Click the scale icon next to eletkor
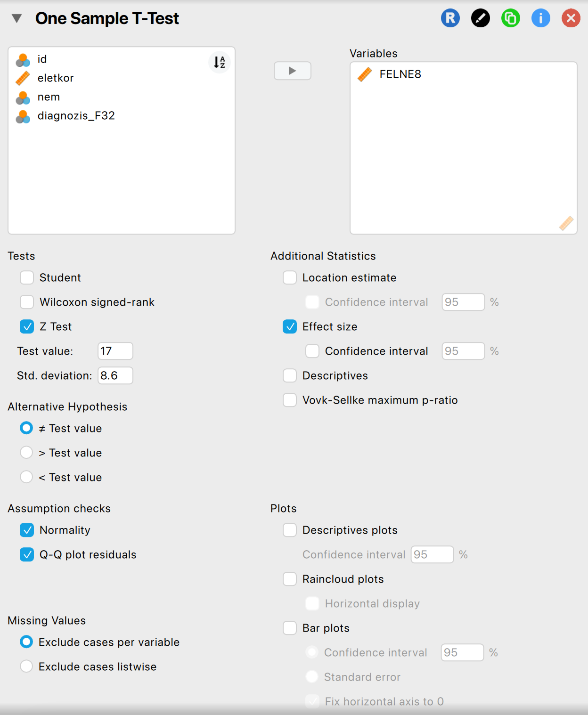 [x=23, y=78]
